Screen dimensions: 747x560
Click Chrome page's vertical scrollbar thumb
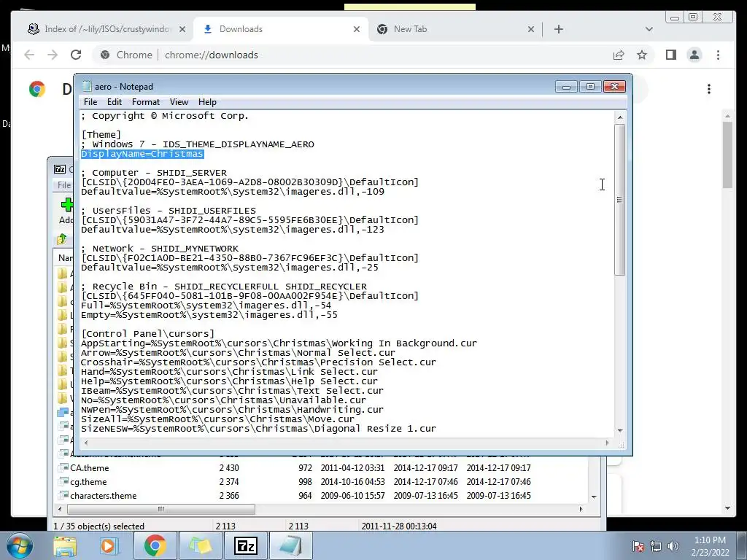(x=727, y=155)
